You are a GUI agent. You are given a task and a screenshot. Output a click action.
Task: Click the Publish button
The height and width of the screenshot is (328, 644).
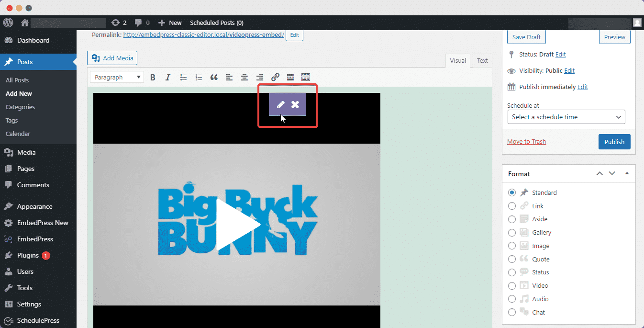(x=614, y=141)
